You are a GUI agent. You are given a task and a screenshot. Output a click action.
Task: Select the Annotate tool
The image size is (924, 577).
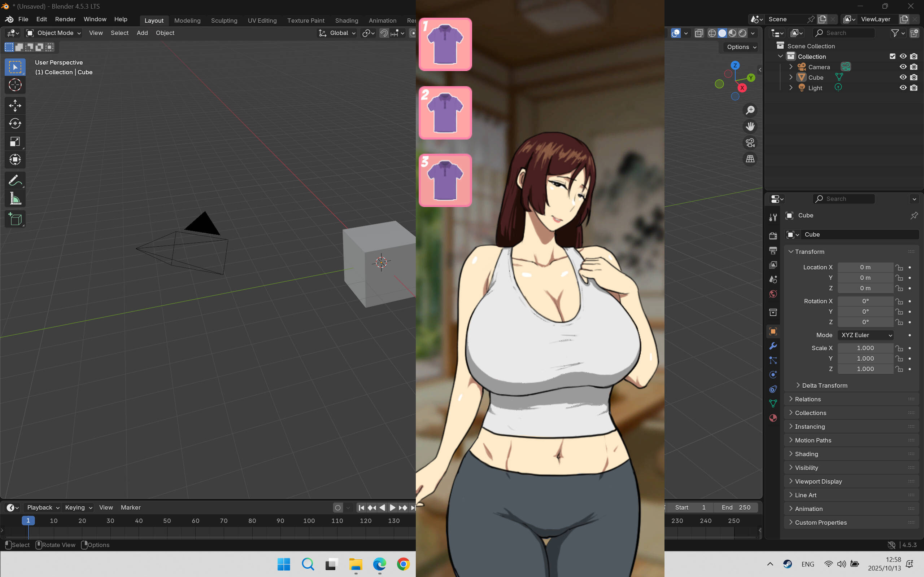[x=15, y=180]
